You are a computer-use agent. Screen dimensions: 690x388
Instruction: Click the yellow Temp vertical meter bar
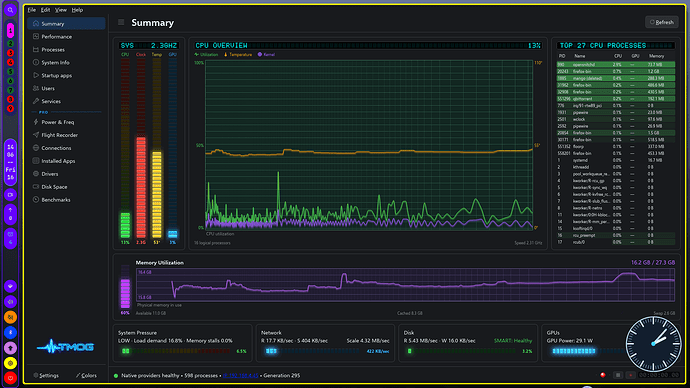pyautogui.click(x=157, y=148)
